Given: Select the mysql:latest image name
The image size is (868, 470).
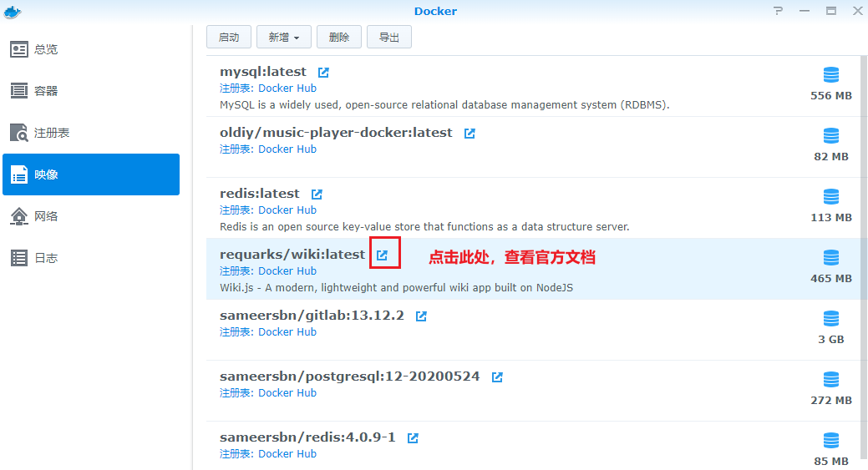Looking at the screenshot, I should click(x=263, y=72).
